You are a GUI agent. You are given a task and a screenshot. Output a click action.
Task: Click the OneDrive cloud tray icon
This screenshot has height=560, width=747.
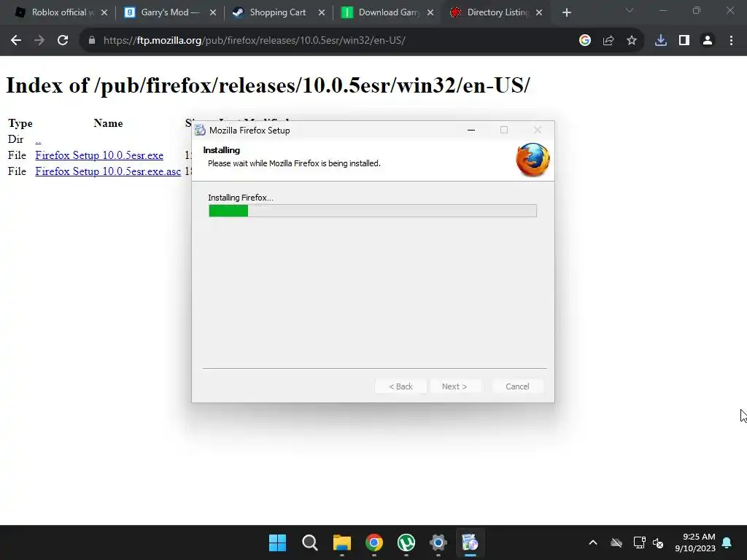click(x=616, y=542)
